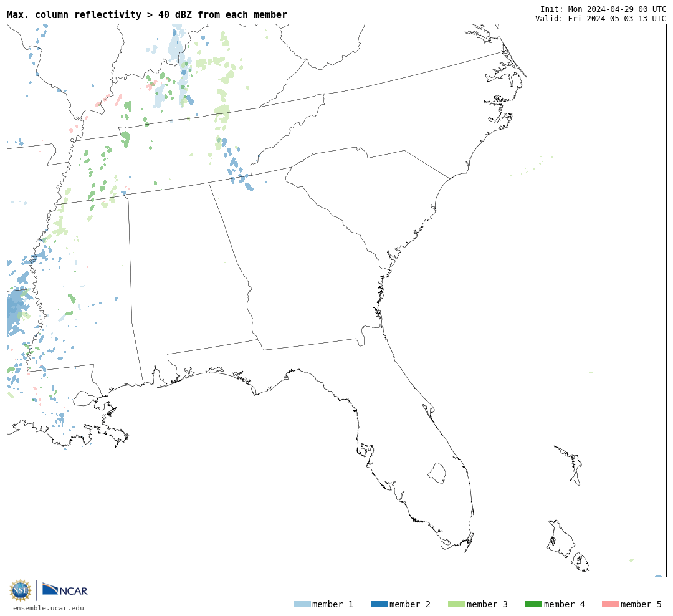Click the 'Valid: Fri 2024-05-03 13 UTC' text
The image size is (673, 616).
(x=601, y=19)
